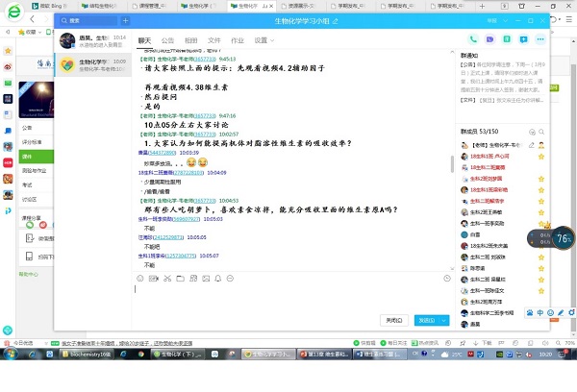
Task: Click the 关闭 button
Action: pos(394,320)
